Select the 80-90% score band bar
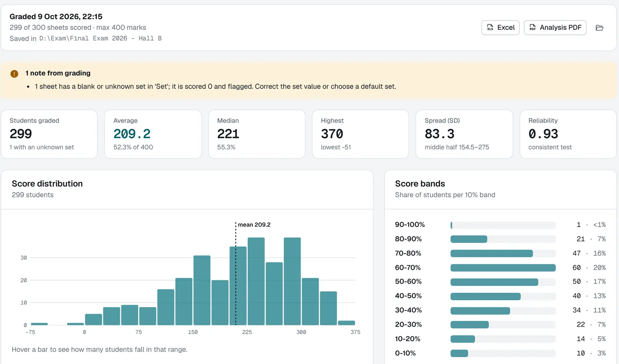 click(503, 239)
